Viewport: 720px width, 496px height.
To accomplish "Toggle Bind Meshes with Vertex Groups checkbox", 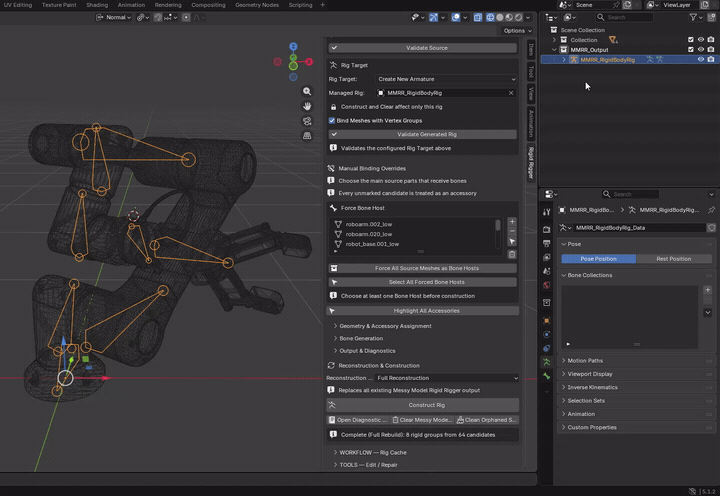I will pos(332,120).
